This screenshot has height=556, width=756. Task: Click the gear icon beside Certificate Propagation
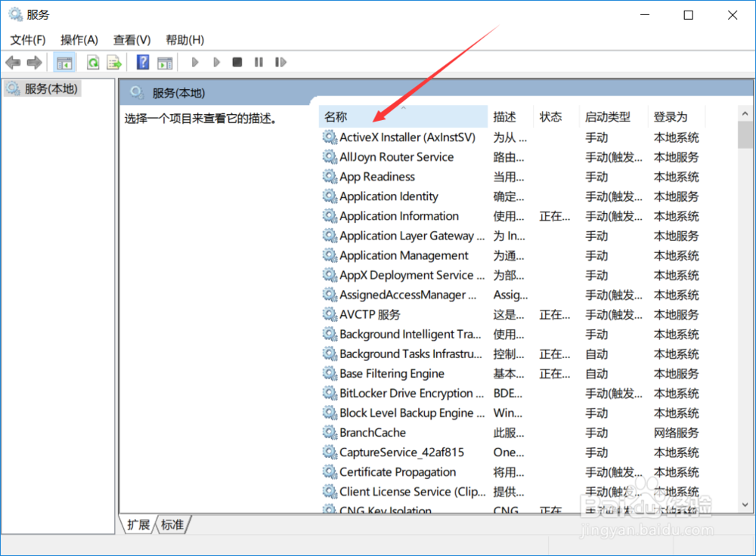click(330, 472)
